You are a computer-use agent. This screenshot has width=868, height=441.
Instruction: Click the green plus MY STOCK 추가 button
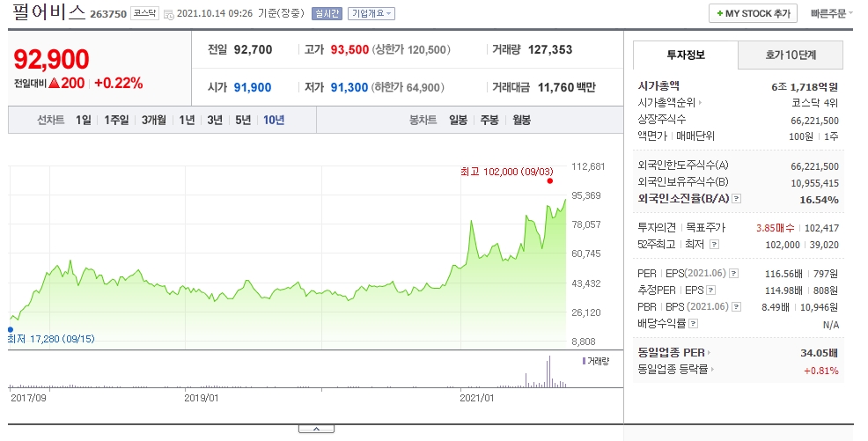pos(753,14)
